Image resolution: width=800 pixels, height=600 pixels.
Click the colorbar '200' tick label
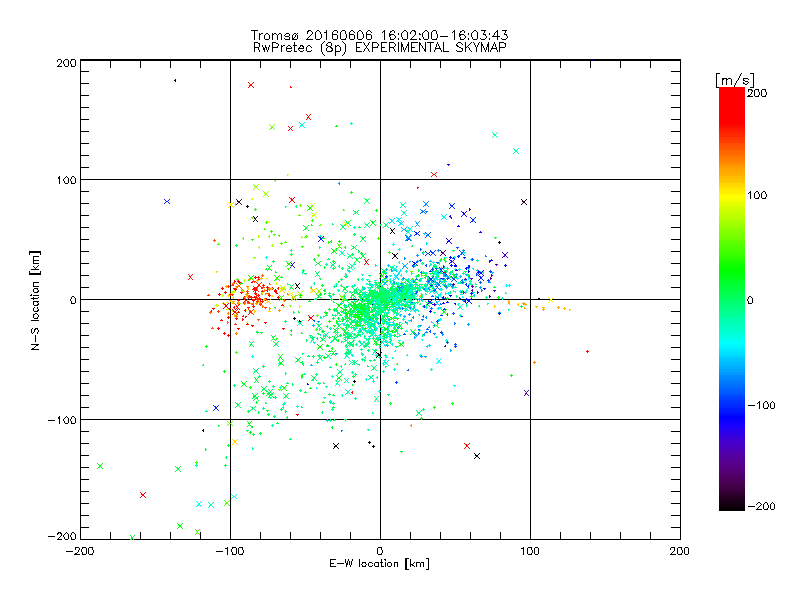(x=757, y=93)
